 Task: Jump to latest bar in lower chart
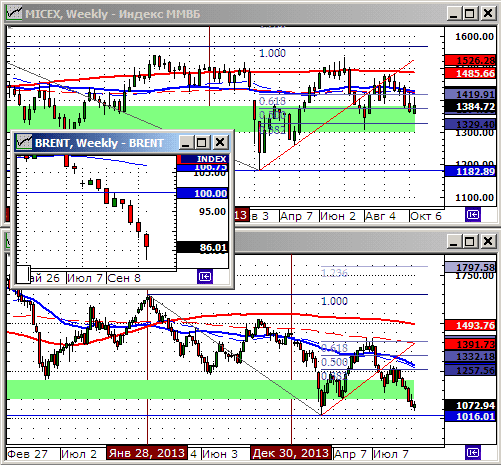pos(473,452)
